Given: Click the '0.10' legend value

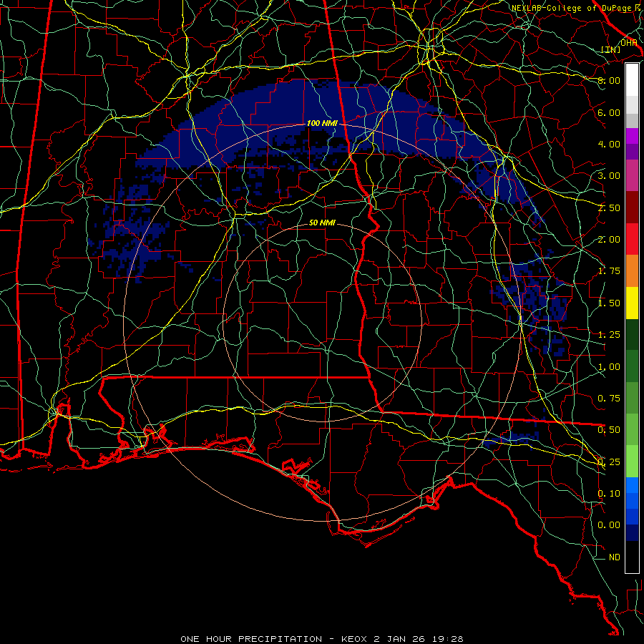Looking at the screenshot, I should tap(609, 494).
